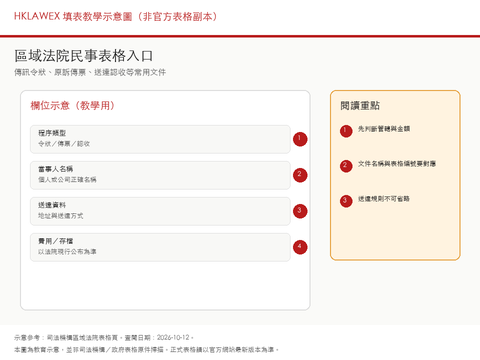Click the 欄位示意(教學用) panel title
The height and width of the screenshot is (360, 480).
73,106
